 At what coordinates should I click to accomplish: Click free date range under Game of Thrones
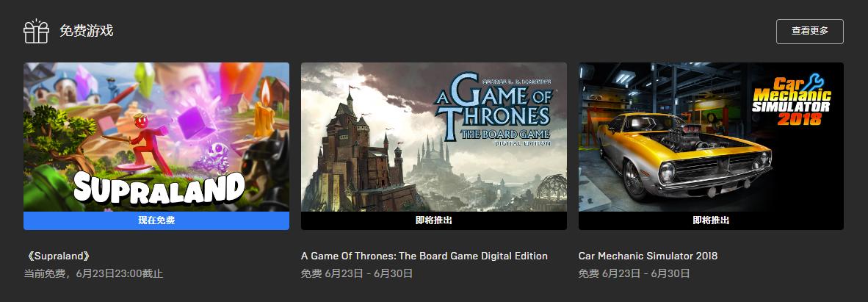pos(357,274)
